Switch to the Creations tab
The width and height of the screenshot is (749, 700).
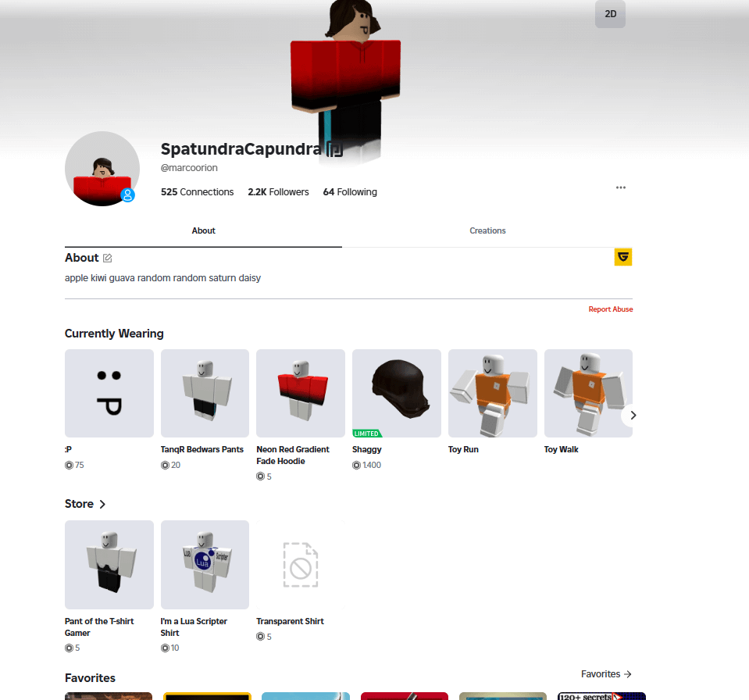click(487, 230)
